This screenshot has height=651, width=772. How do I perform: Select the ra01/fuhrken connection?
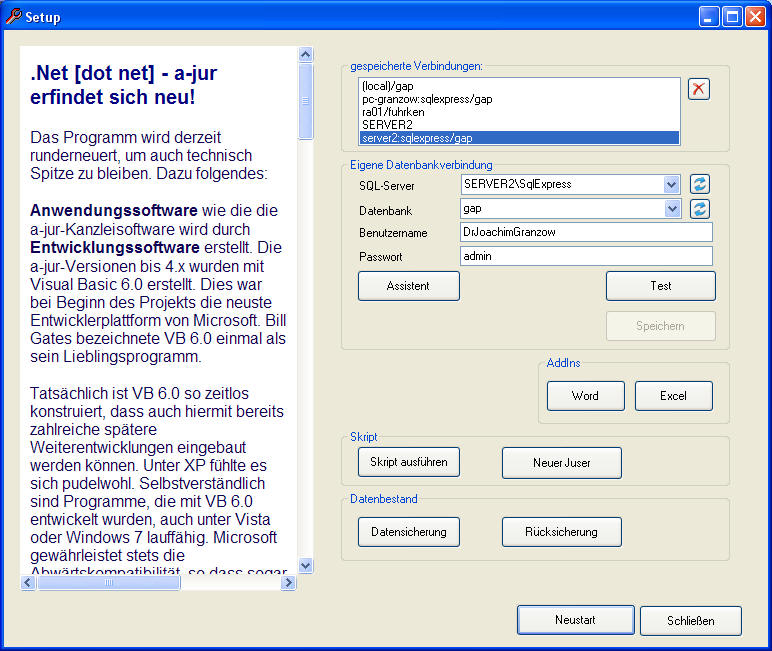click(x=519, y=112)
